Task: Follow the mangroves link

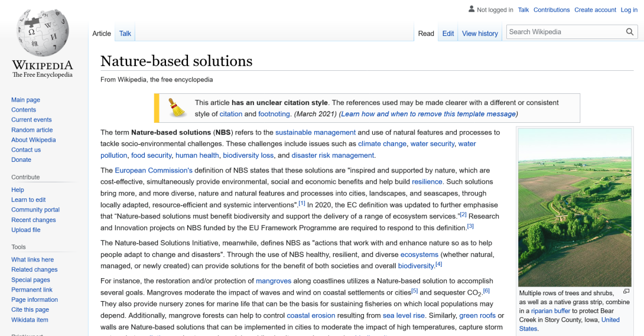Action: point(274,281)
